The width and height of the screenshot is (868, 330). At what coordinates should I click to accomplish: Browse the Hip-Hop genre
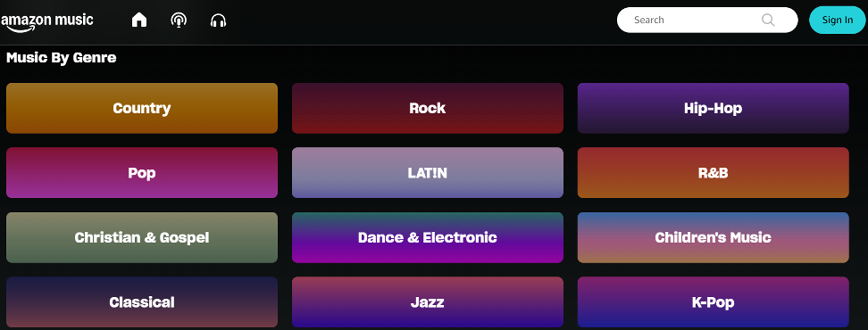pos(713,108)
